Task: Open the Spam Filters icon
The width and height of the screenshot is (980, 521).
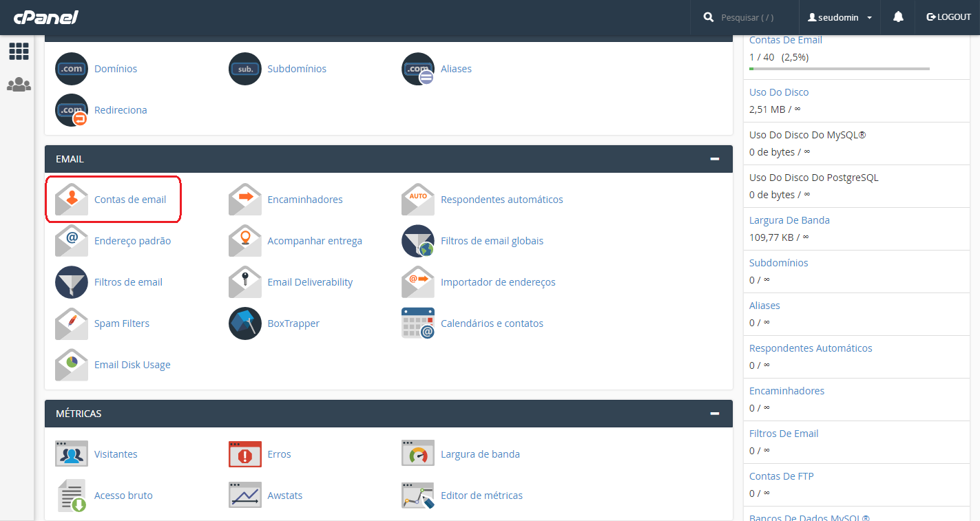Action: [x=72, y=323]
